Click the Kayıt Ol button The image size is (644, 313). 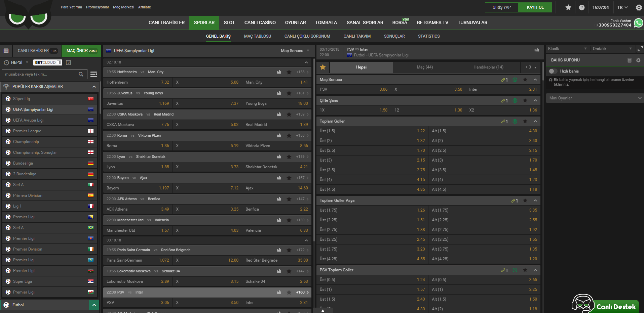coord(535,7)
